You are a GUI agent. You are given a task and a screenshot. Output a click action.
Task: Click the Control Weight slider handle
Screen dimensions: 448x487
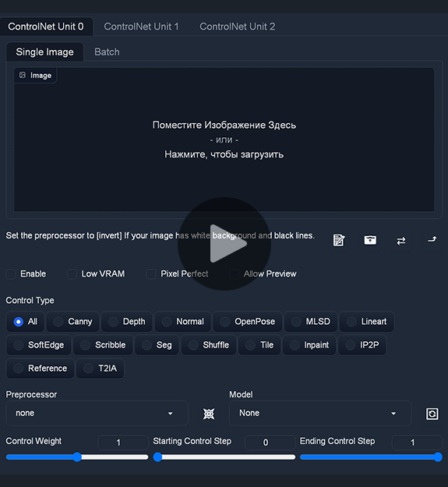click(77, 457)
